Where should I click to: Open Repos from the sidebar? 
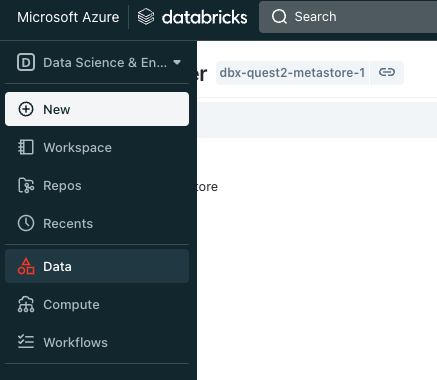pos(97,186)
